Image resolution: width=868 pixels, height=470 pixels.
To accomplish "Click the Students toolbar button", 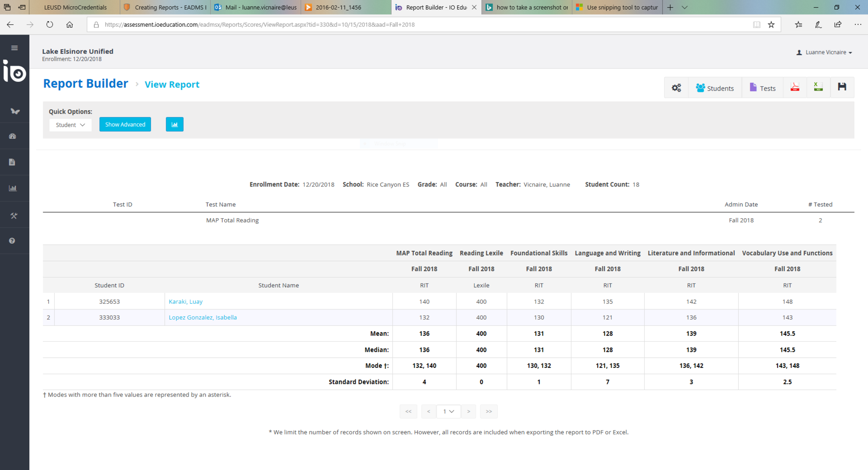I will tap(715, 88).
